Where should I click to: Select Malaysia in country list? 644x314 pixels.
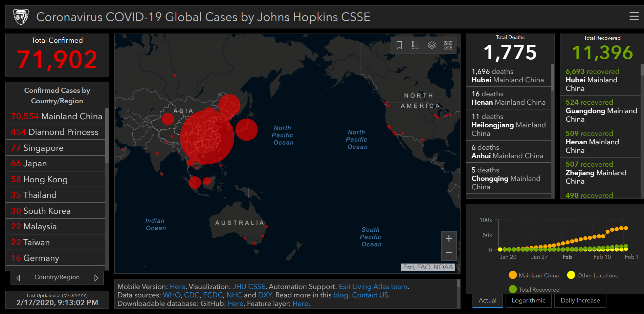[x=56, y=226]
